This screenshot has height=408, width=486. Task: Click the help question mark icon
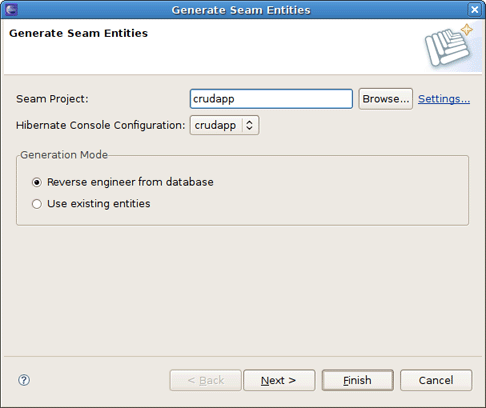click(24, 380)
